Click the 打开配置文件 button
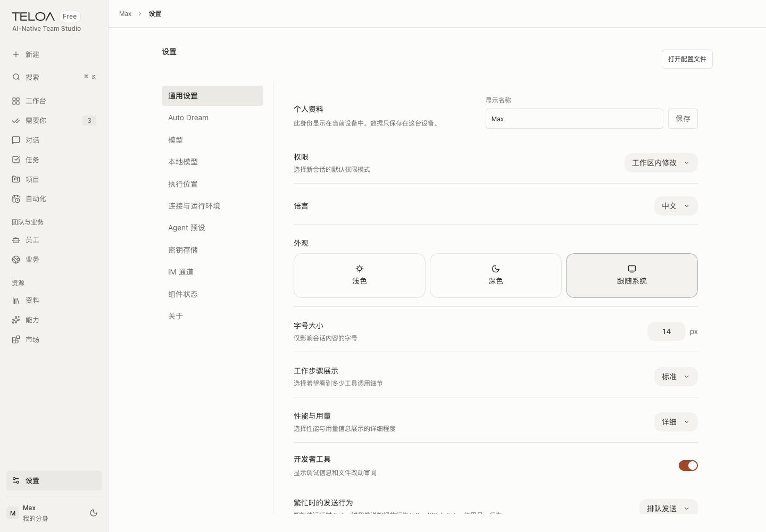 point(687,59)
